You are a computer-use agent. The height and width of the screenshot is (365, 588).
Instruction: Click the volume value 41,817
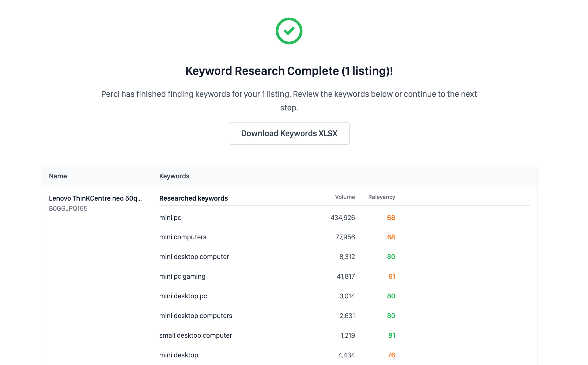pyautogui.click(x=346, y=276)
